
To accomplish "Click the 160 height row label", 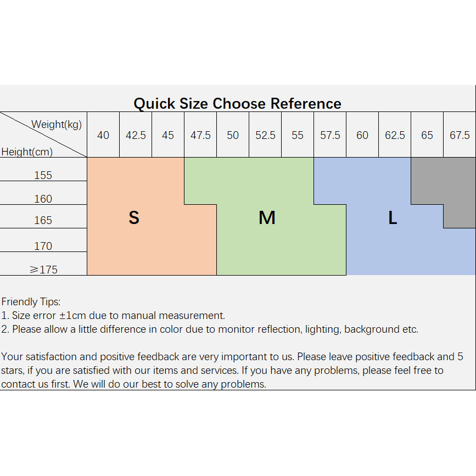I will pyautogui.click(x=43, y=199).
